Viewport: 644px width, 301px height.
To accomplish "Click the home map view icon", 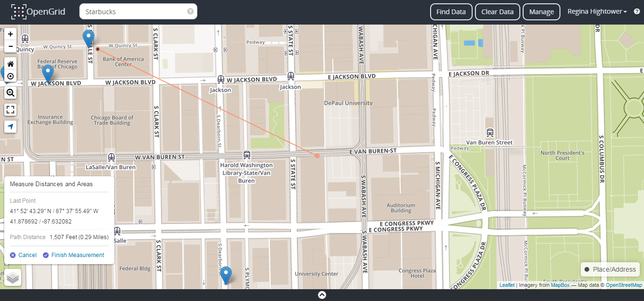I will tap(10, 64).
